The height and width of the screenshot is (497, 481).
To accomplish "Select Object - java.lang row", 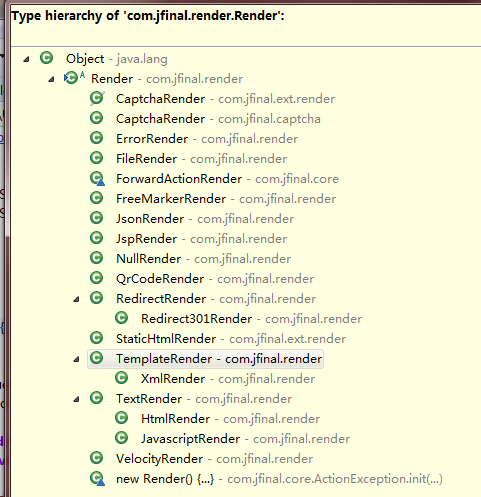I will [117, 59].
